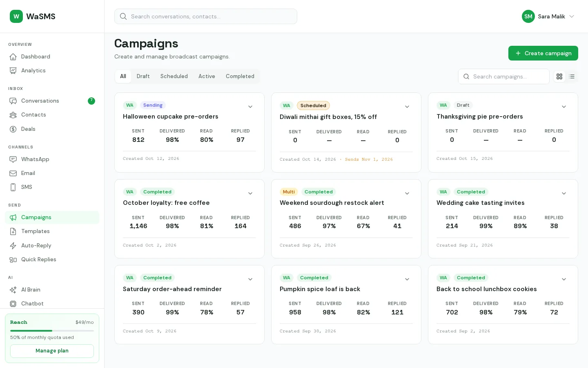Click the SM user avatar
The width and height of the screenshot is (588, 368).
[x=528, y=16]
